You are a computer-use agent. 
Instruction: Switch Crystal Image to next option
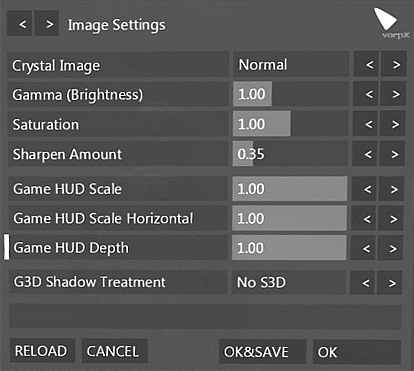(394, 64)
